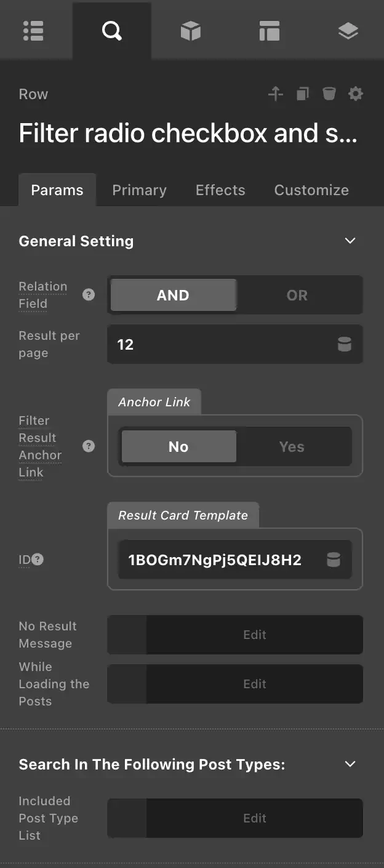The image size is (384, 868).
Task: Click the move-up arrow icon beside Row
Action: point(276,94)
